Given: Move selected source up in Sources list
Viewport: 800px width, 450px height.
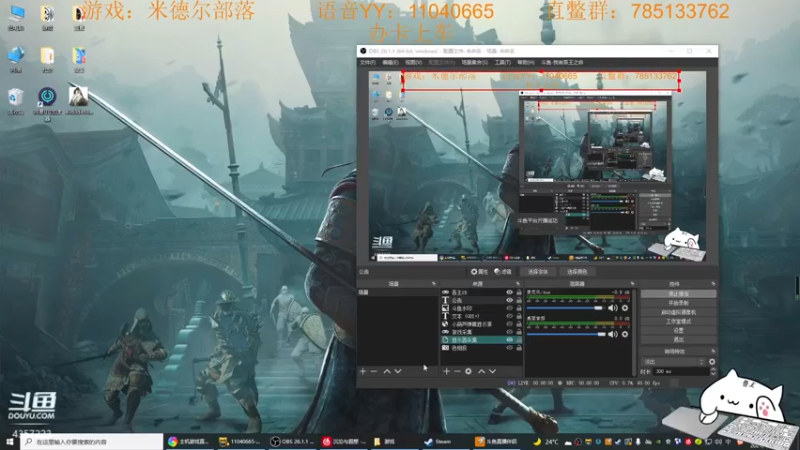Looking at the screenshot, I should pos(481,371).
